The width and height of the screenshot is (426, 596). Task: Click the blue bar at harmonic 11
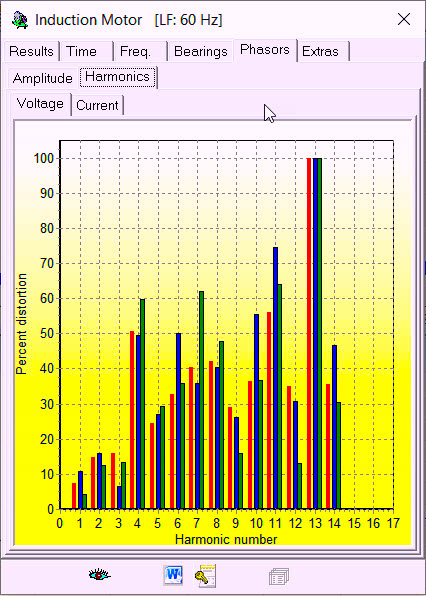point(276,378)
